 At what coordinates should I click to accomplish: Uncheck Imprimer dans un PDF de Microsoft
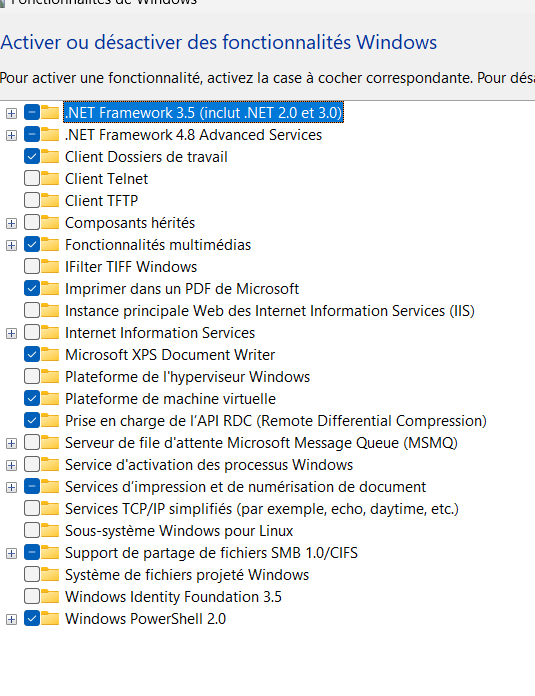[32, 289]
